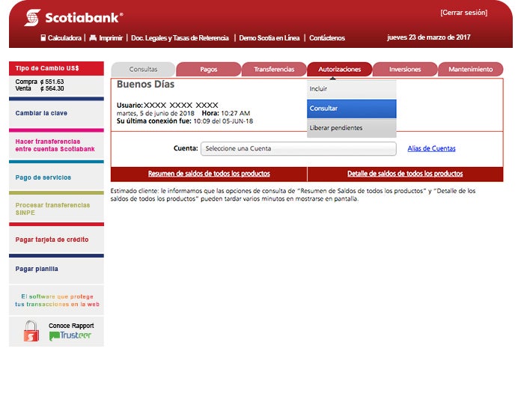Open Alias de Cuentas link
This screenshot has width=524, height=420.
431,148
